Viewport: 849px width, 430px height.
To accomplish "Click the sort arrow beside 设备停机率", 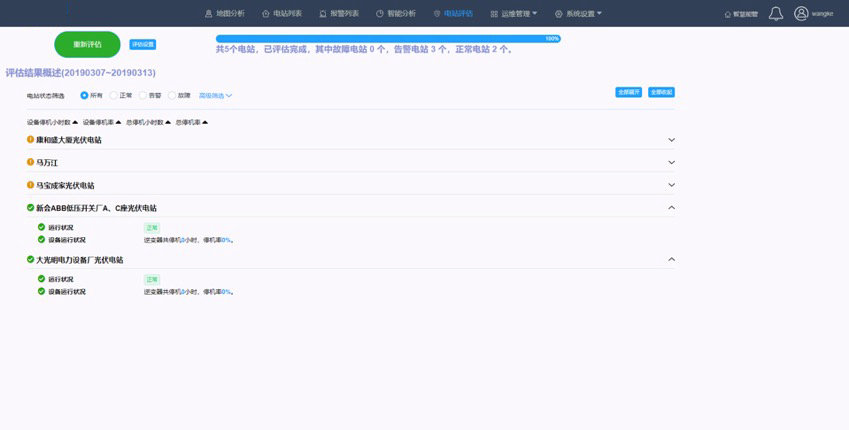I will pyautogui.click(x=118, y=122).
